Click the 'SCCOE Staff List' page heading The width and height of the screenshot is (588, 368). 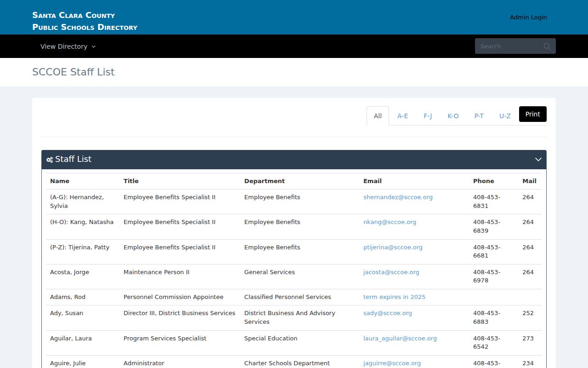pos(73,72)
